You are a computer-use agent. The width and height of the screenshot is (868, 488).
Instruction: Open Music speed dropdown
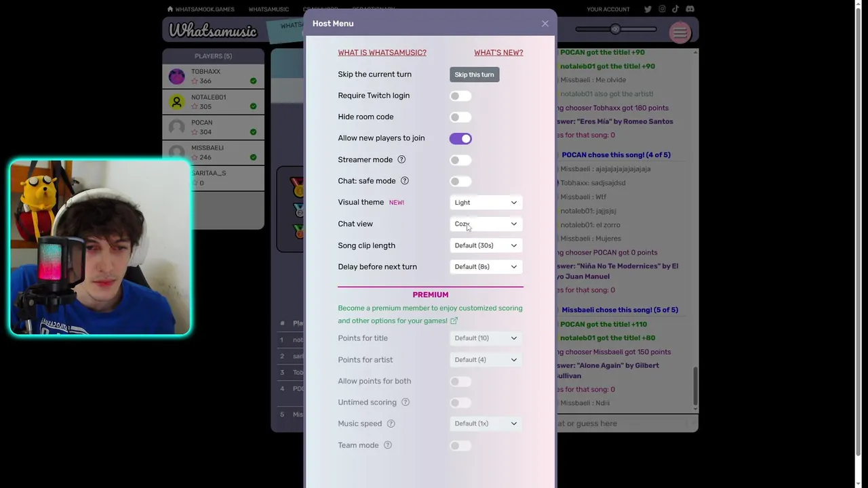click(x=486, y=424)
